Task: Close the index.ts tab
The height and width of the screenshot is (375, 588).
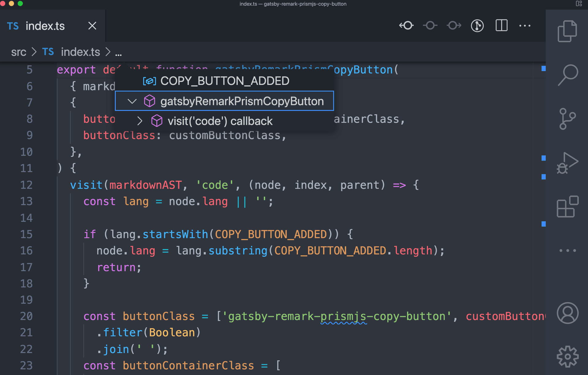Action: point(92,26)
